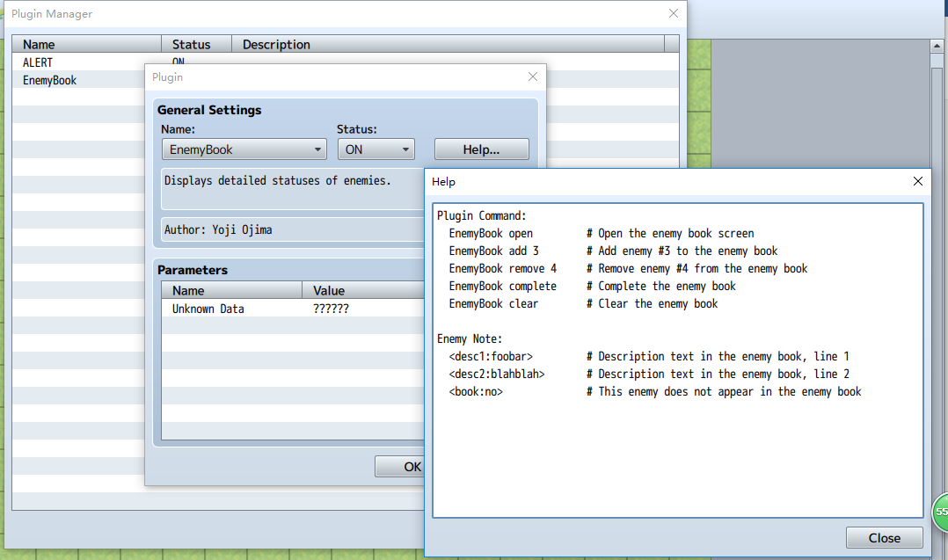Click the Name column header in Plugin Manager
Screen dimensions: 948x560
87,44
